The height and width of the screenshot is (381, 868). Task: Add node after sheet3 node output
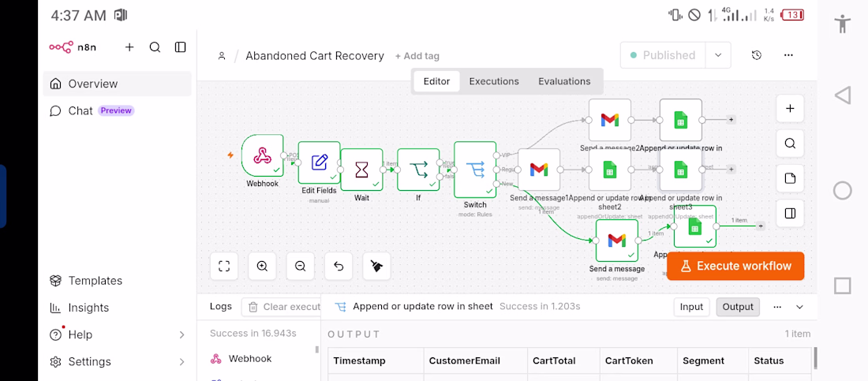click(731, 170)
